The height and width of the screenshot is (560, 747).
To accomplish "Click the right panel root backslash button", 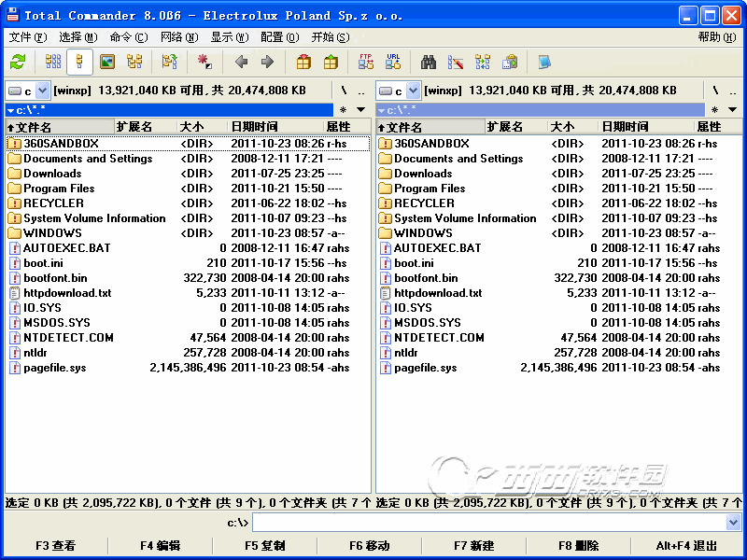I will [715, 91].
